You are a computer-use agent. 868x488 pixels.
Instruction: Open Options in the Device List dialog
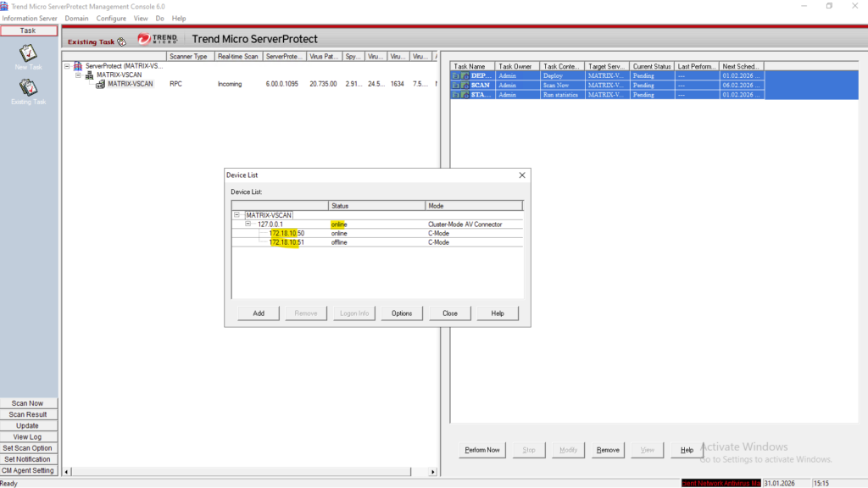coord(402,313)
